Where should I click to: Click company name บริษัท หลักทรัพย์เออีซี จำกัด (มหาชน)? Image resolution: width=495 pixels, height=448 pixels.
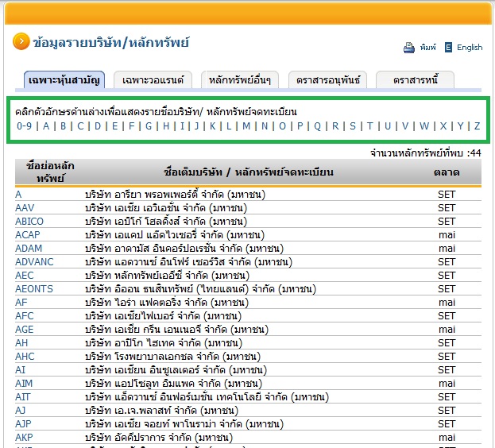coord(168,276)
